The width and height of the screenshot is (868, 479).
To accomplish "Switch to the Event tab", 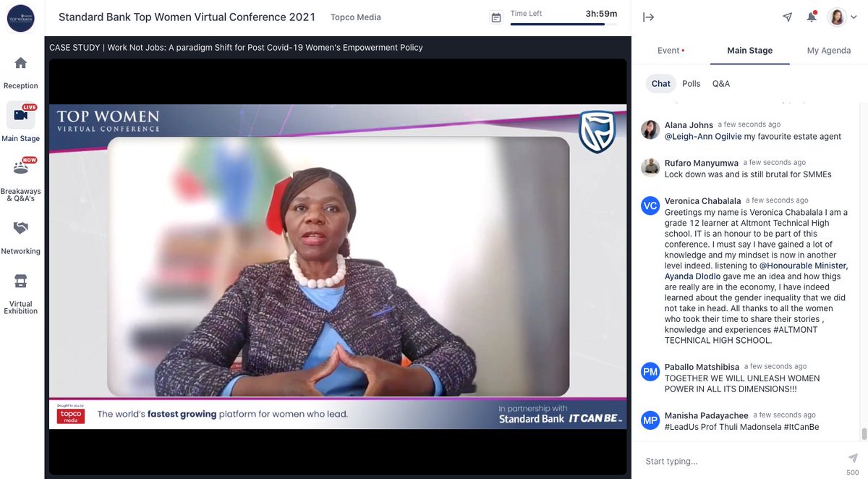I will 671,51.
